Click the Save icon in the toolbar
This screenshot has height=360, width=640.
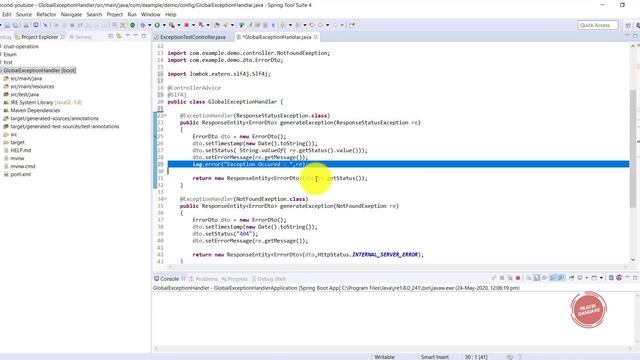7,25
